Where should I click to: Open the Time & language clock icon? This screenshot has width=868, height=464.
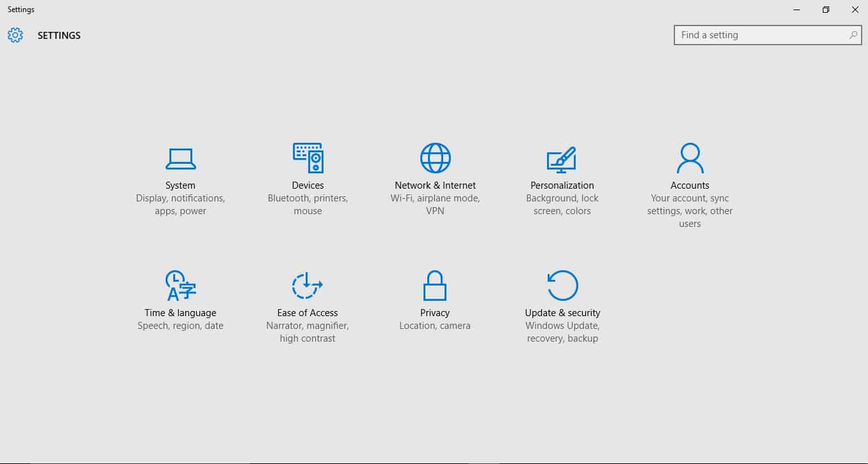point(180,286)
